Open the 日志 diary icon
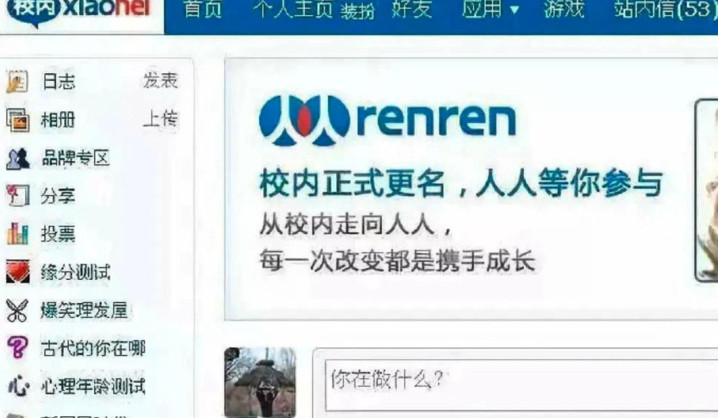718x418 pixels. tap(17, 81)
